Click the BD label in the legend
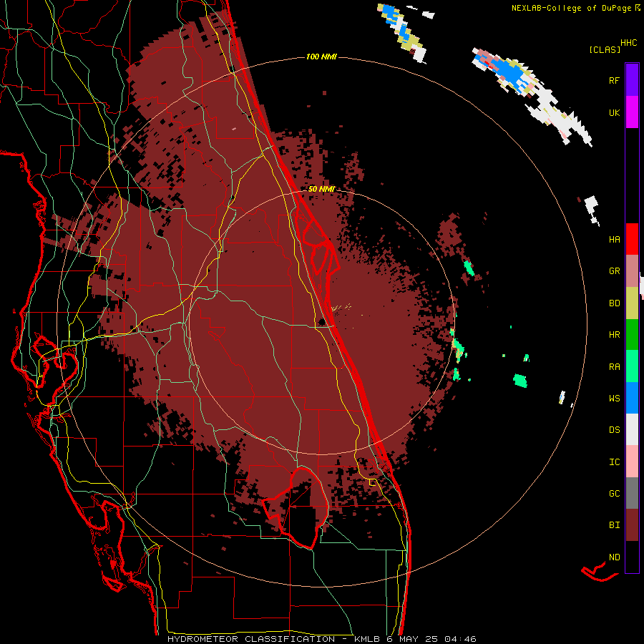The width and height of the screenshot is (644, 644). point(614,303)
